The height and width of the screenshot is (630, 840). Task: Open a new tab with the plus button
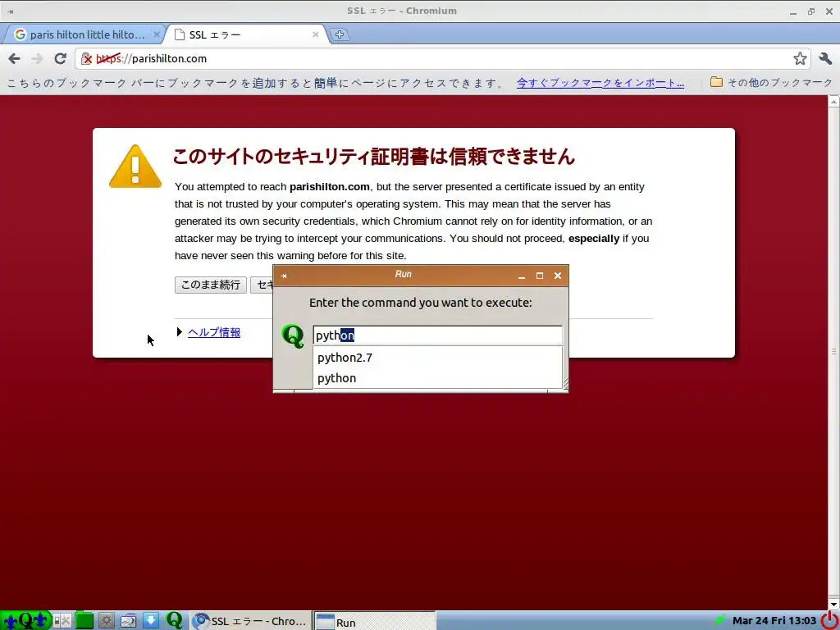coord(339,34)
